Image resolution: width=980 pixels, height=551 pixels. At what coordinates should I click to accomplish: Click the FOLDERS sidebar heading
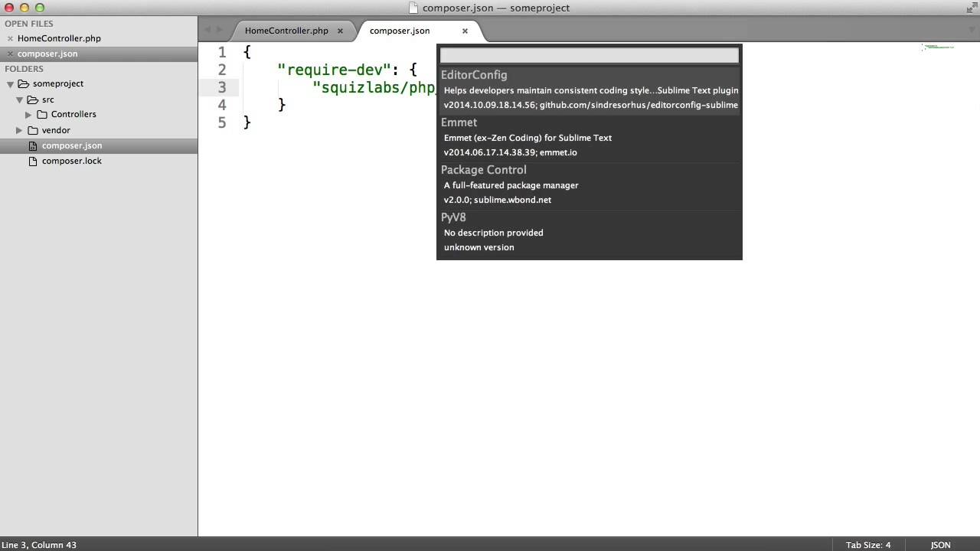[x=24, y=69]
